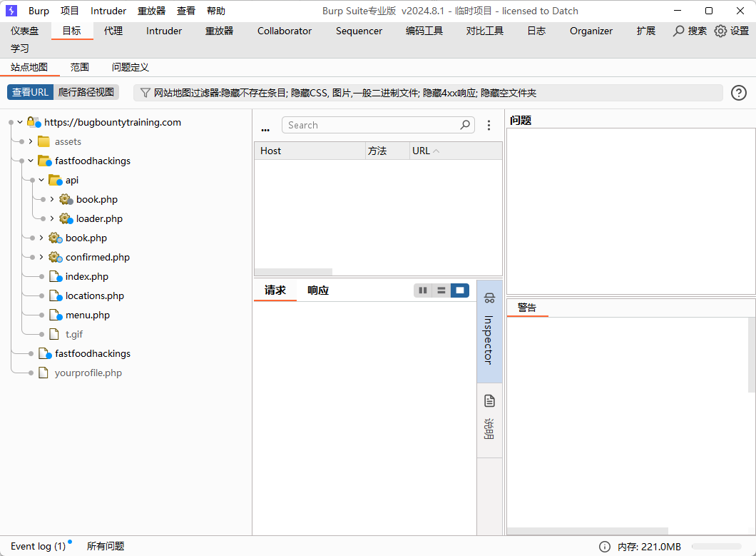Switch to the Sequencer tab
Viewport: 756px width, 556px height.
pos(359,31)
